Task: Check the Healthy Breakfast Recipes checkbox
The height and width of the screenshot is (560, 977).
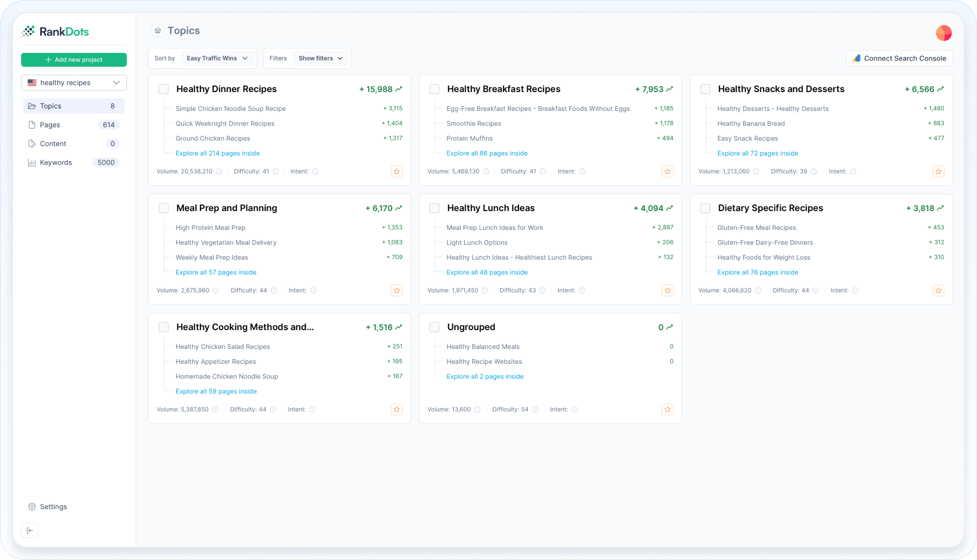Action: click(434, 89)
